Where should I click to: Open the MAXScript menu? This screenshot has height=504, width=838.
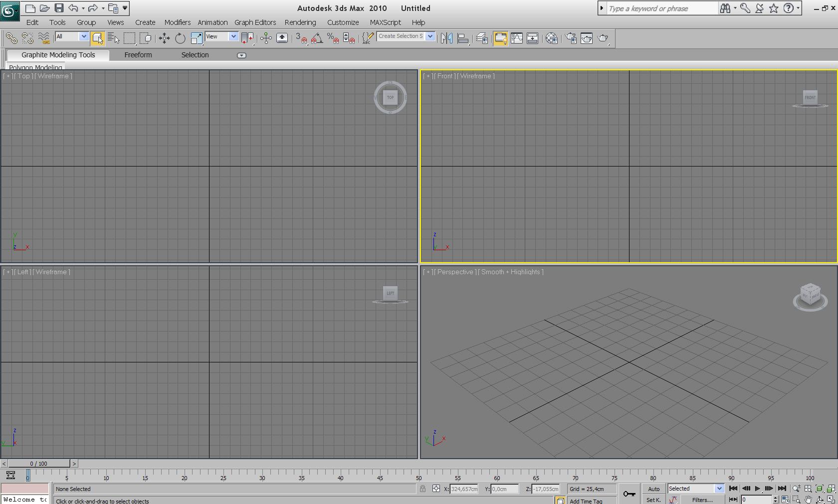tap(386, 22)
